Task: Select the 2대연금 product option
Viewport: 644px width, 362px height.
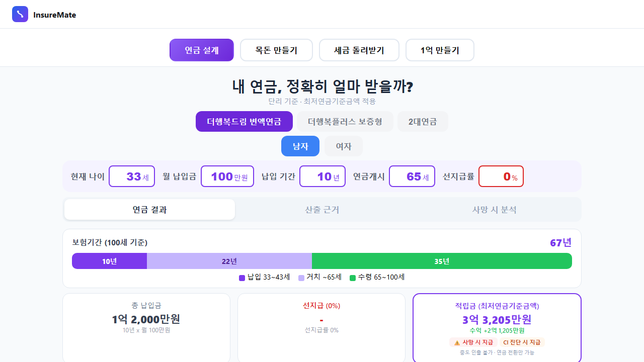Action: coord(423,121)
